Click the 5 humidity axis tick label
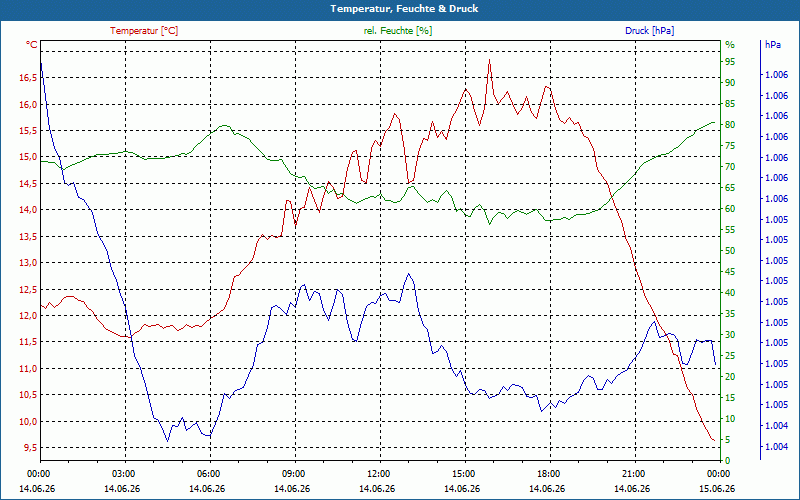This screenshot has width=800, height=500. point(728,440)
